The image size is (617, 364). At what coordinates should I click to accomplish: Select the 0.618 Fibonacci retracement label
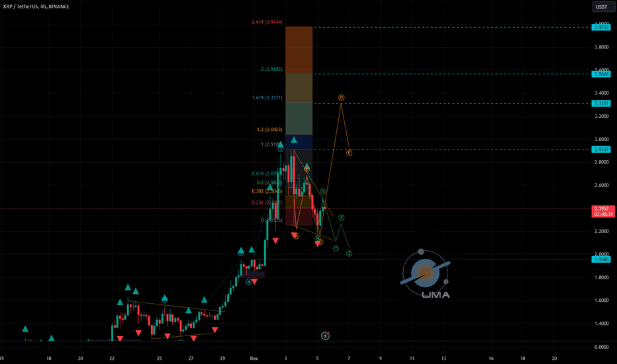coord(267,173)
